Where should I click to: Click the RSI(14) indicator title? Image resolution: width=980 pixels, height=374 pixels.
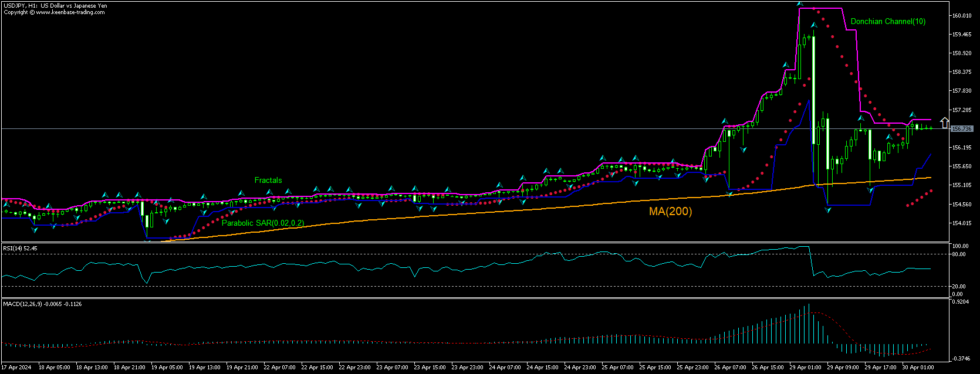(x=20, y=249)
